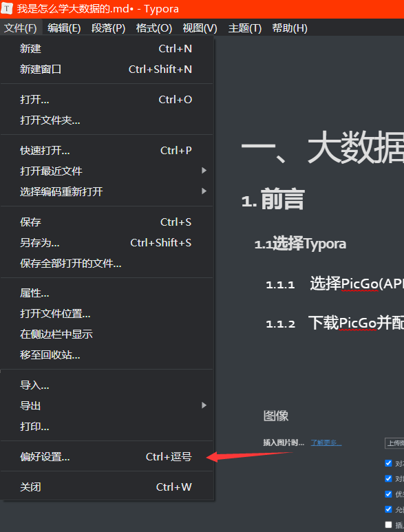404x532 pixels.
Task: Open the 文件(F) menu
Action: coord(21,28)
